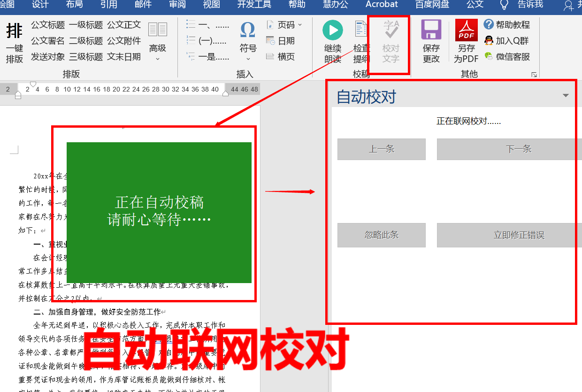The image size is (582, 392).
Task: Click the 正在联网校对 status text
Action: [468, 121]
